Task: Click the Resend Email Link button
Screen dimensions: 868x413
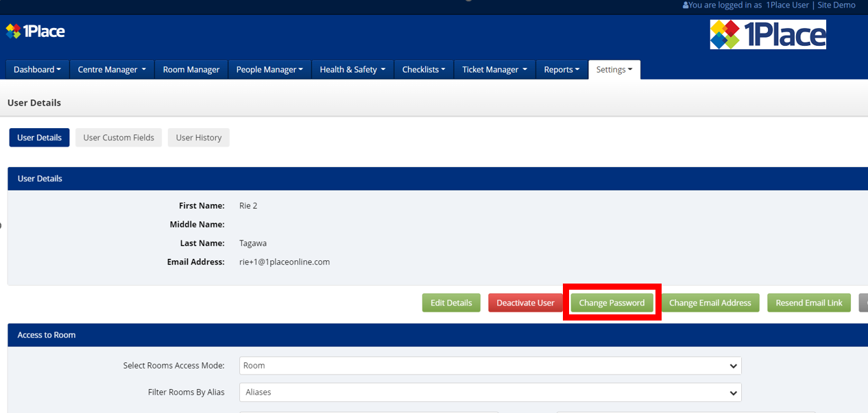Action: tap(809, 303)
